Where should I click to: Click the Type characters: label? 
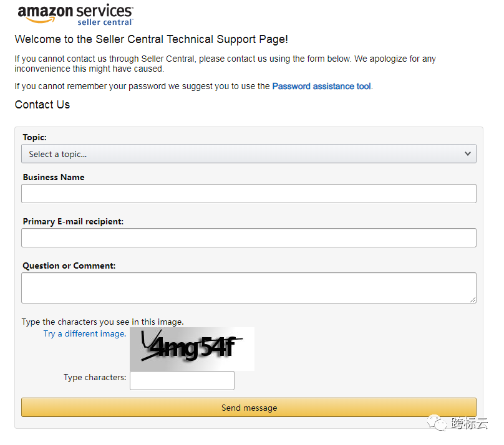click(95, 377)
